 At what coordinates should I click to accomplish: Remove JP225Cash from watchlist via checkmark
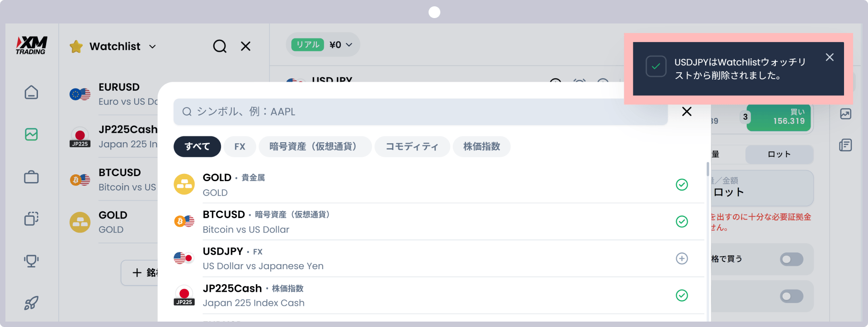click(682, 295)
